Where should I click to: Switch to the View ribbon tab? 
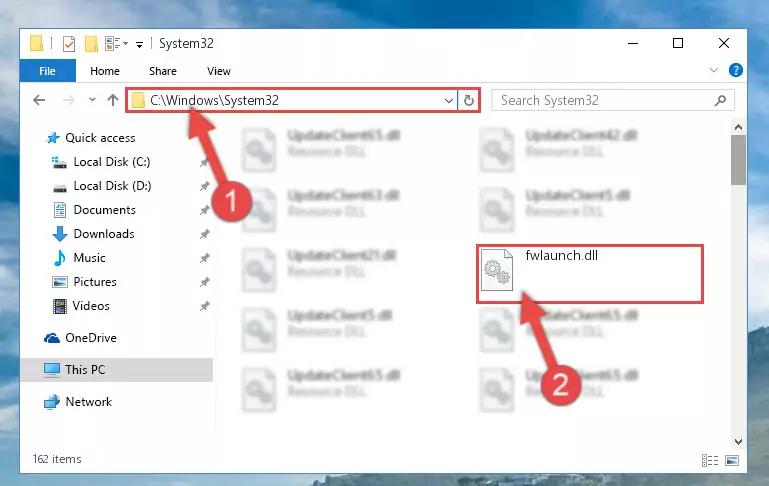tap(219, 71)
